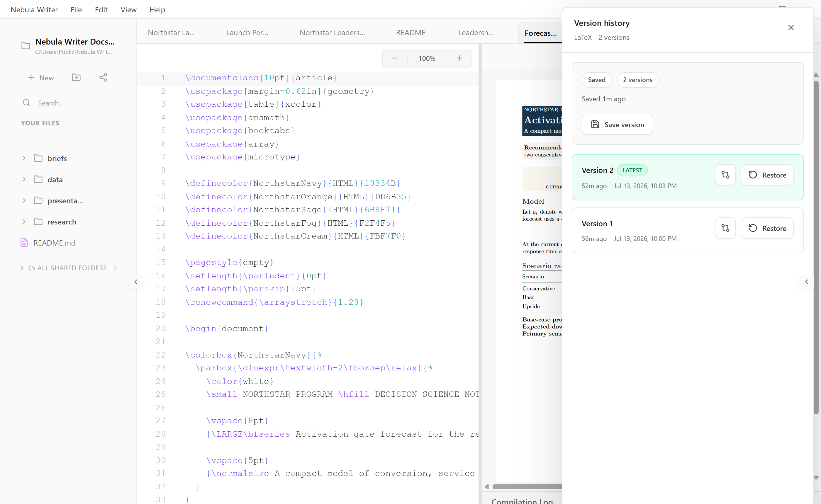821x504 pixels.
Task: Switch to the Leadersh... tab
Action: 476,33
